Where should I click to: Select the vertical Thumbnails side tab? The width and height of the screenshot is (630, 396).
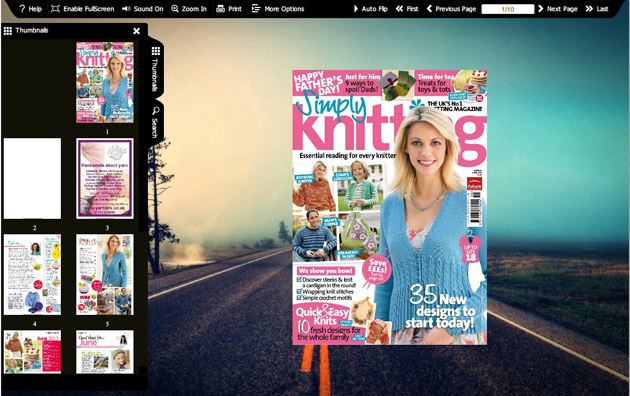point(155,69)
